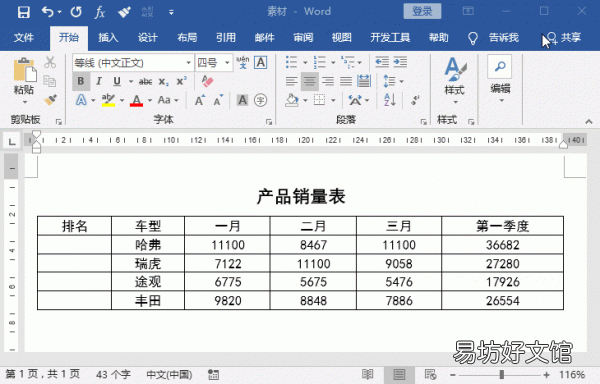This screenshot has height=384, width=600.
Task: Clear all formatting with the eraser icon
Action: coord(207,81)
